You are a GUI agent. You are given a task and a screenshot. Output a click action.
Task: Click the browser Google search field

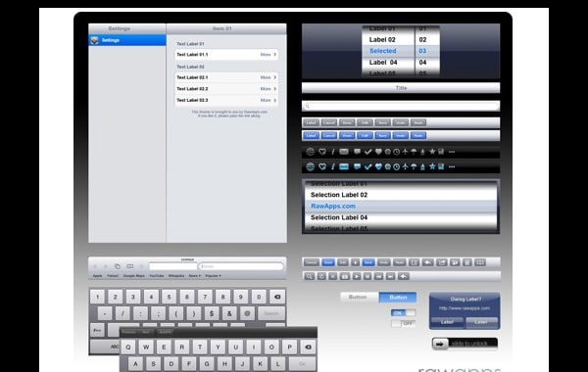coord(241,266)
